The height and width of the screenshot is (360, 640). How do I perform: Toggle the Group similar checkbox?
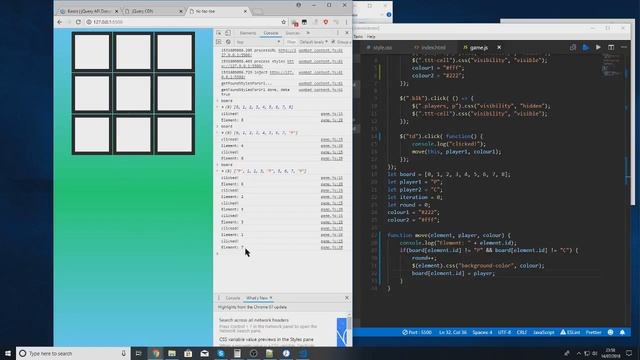pyautogui.click(x=333, y=42)
